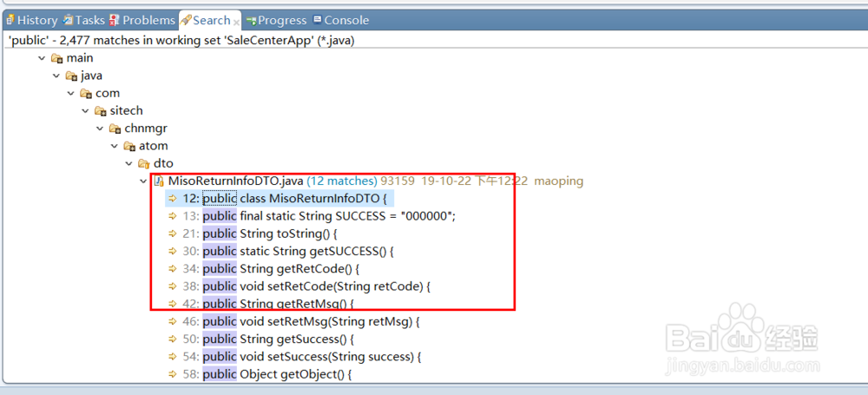Collapse the com package node
Screen dimensions: 868x395
70,94
